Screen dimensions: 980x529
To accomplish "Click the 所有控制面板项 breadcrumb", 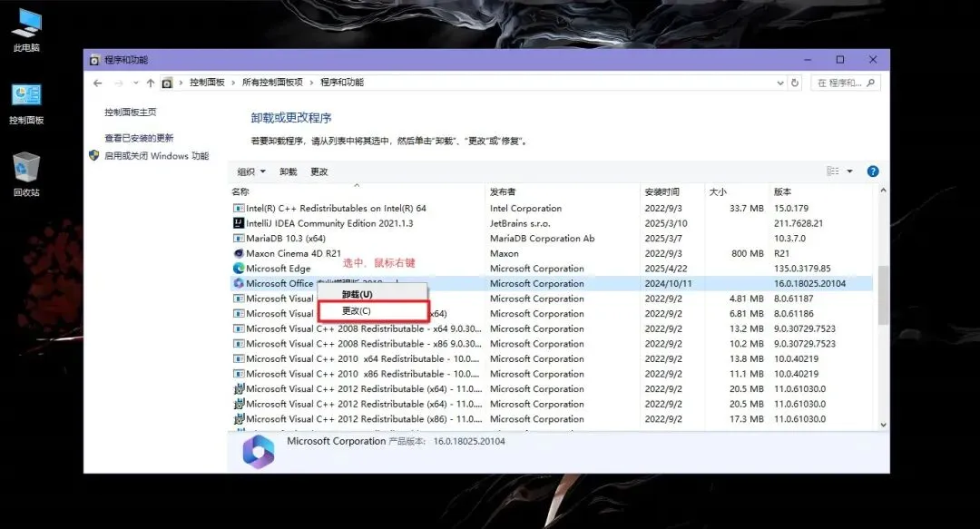I will click(272, 83).
